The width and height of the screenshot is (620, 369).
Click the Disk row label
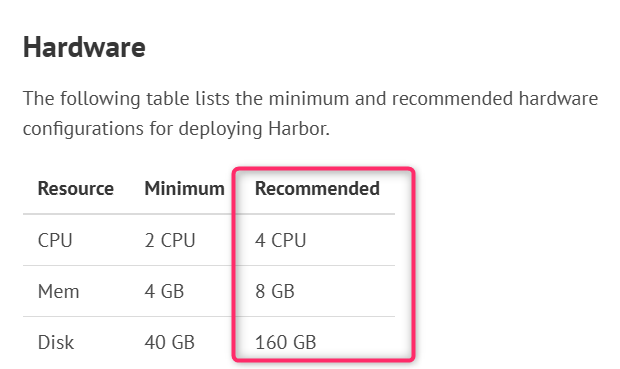point(56,343)
